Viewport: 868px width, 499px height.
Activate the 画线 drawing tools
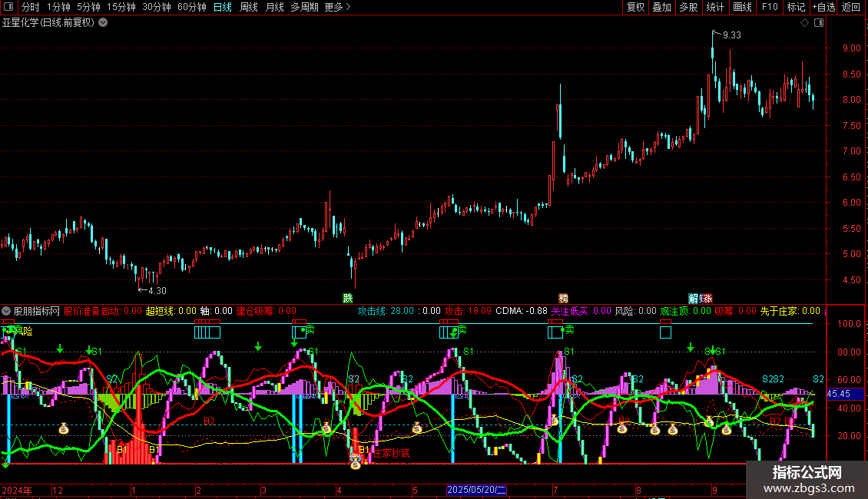click(742, 7)
